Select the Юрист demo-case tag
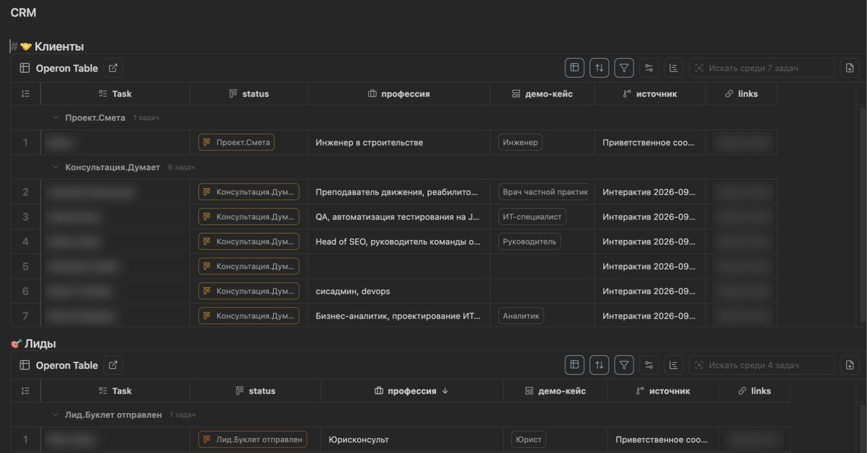This screenshot has width=868, height=453. tap(529, 440)
